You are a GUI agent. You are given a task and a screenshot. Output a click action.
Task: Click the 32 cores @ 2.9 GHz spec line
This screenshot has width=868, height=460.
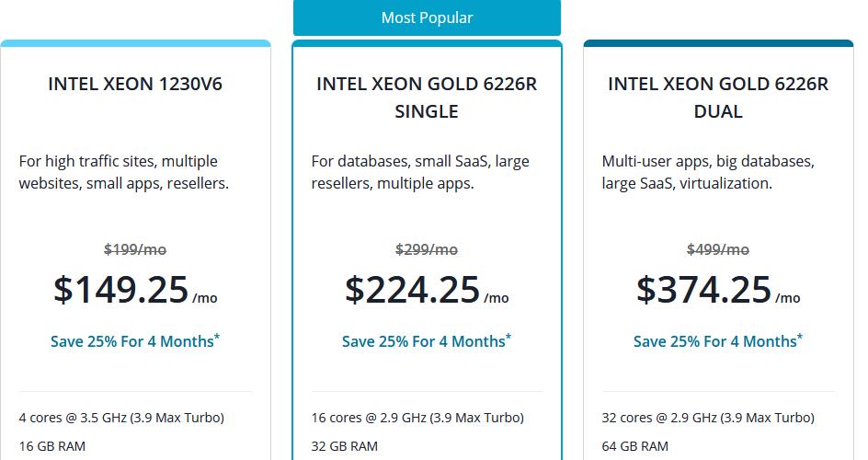(708, 418)
